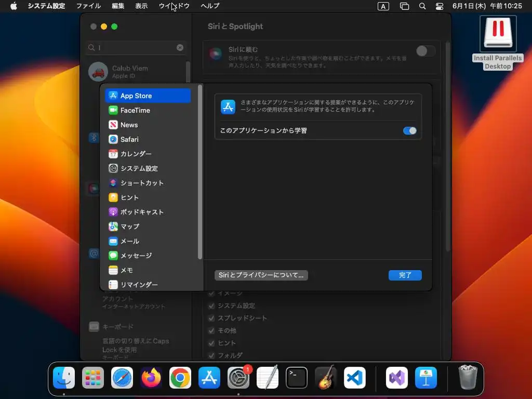Launch Visual Studio Code from Dock
Viewport: 532px width, 399px height.
tap(355, 378)
